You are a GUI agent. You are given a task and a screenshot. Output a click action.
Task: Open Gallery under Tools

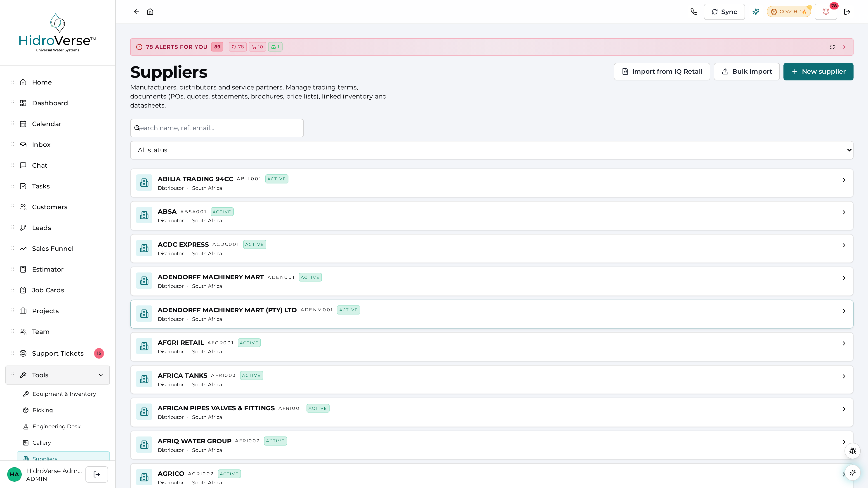63,443
